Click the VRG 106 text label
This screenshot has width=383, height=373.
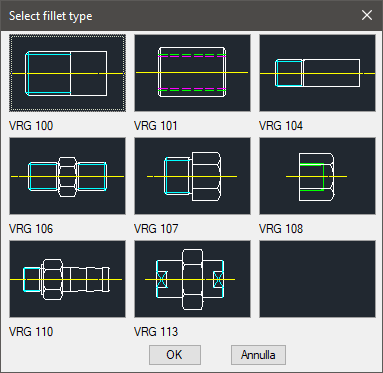[x=31, y=229]
